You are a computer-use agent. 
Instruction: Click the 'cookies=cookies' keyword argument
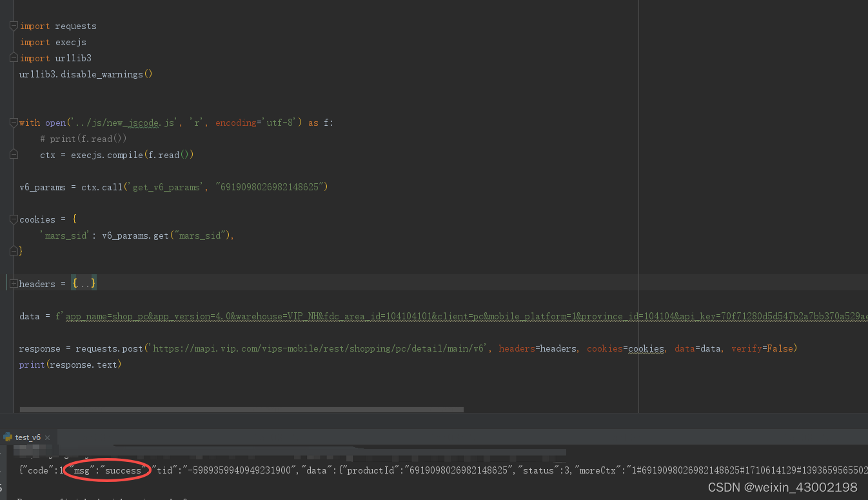(x=626, y=348)
